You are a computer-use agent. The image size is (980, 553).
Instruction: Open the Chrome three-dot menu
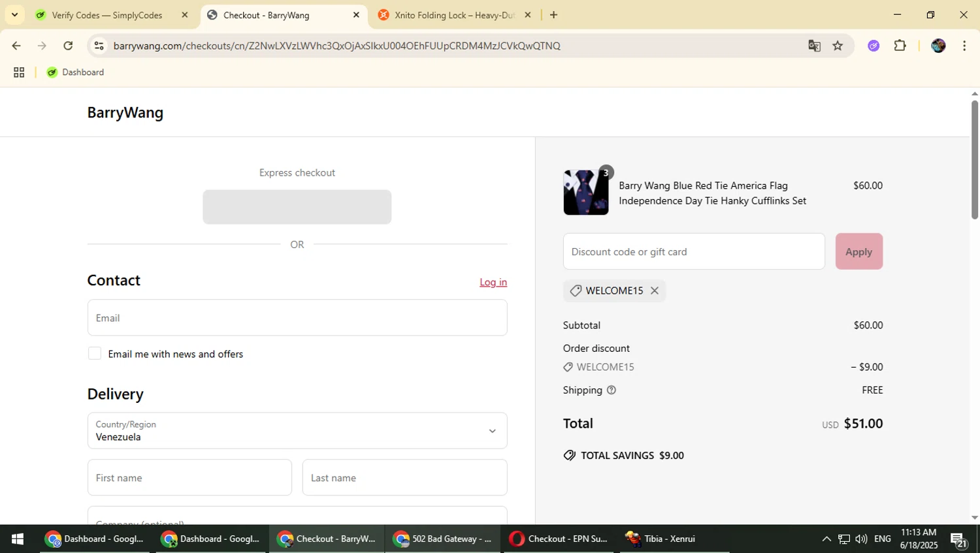click(x=964, y=46)
